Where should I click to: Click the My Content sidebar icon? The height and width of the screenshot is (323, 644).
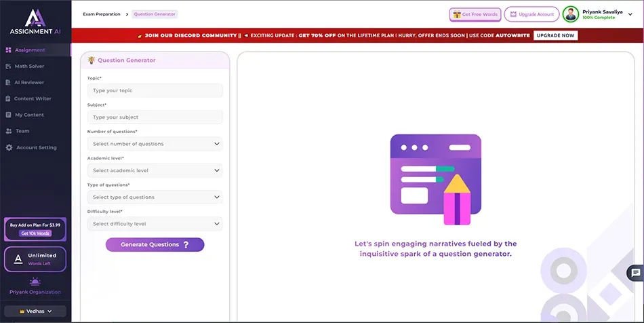[8, 115]
